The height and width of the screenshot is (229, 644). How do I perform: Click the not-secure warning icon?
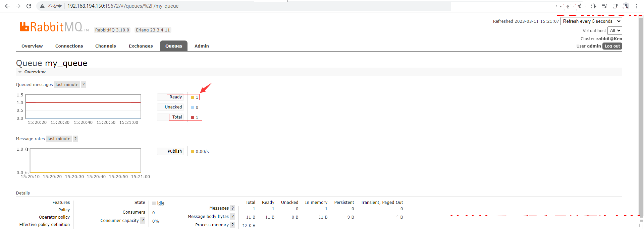click(42, 6)
